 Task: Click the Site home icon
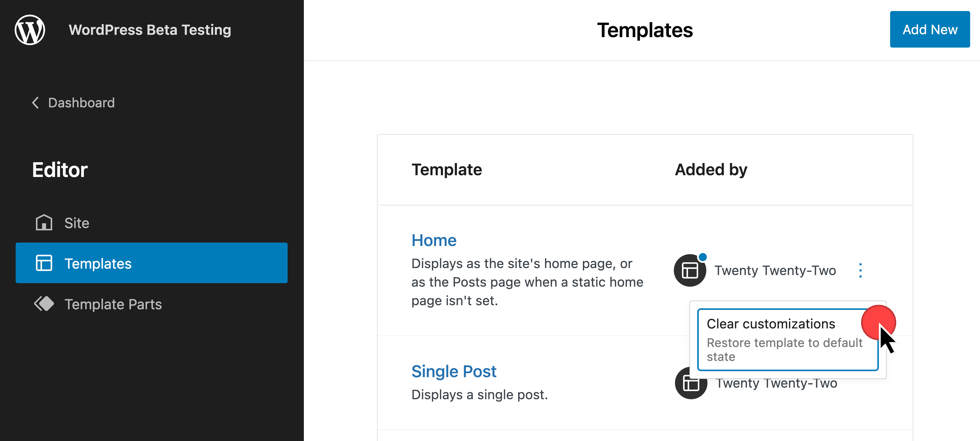[44, 223]
